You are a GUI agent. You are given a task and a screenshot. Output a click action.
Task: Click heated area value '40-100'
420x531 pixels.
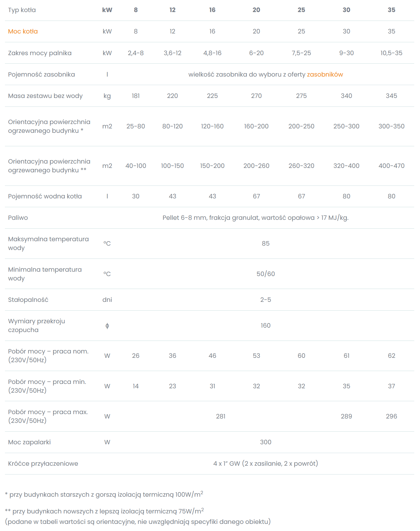[136, 166]
